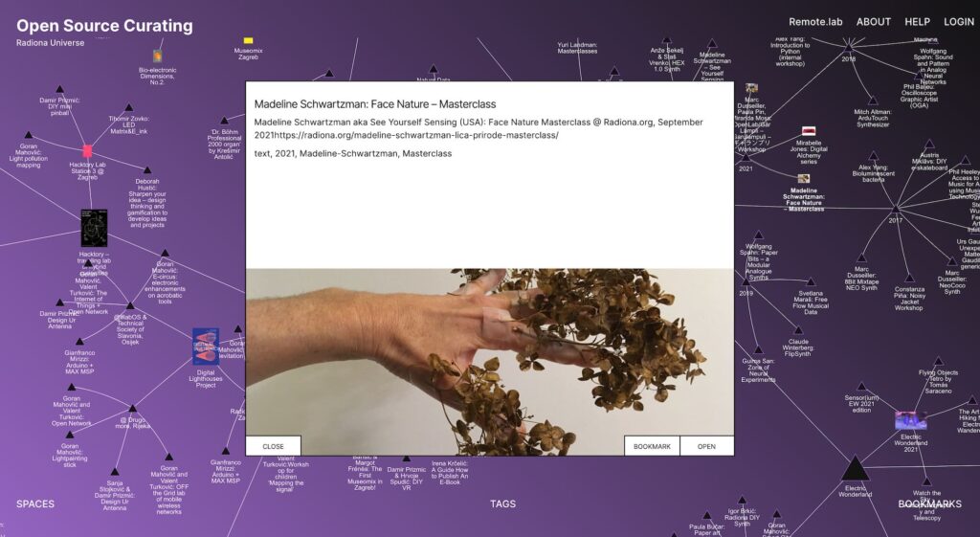Open the Remote.lab link

[x=815, y=22]
